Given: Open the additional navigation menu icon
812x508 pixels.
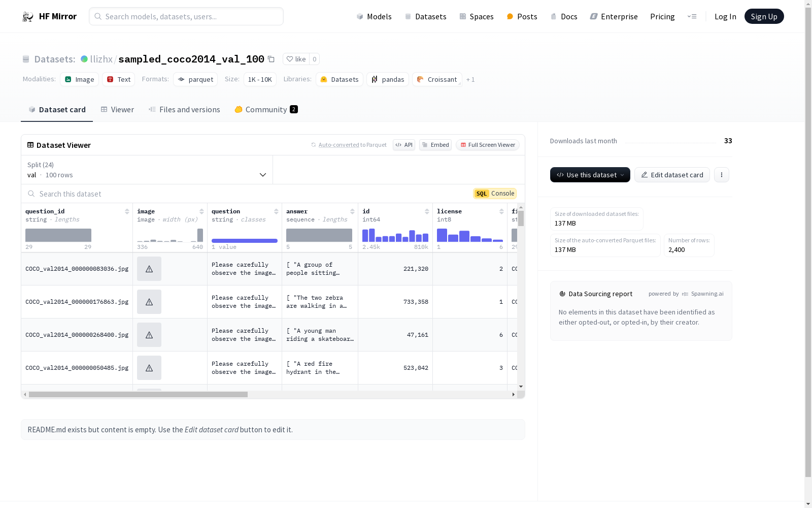Looking at the screenshot, I should [692, 17].
